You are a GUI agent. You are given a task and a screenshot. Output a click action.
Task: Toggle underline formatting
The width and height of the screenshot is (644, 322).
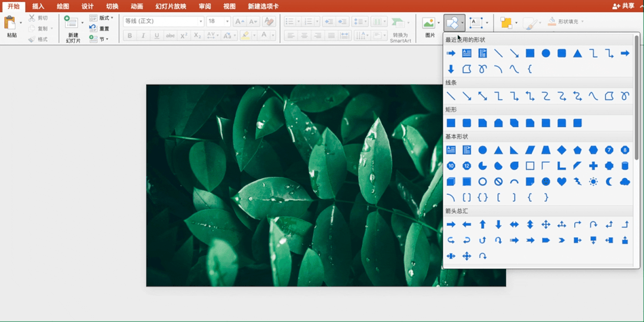[157, 36]
